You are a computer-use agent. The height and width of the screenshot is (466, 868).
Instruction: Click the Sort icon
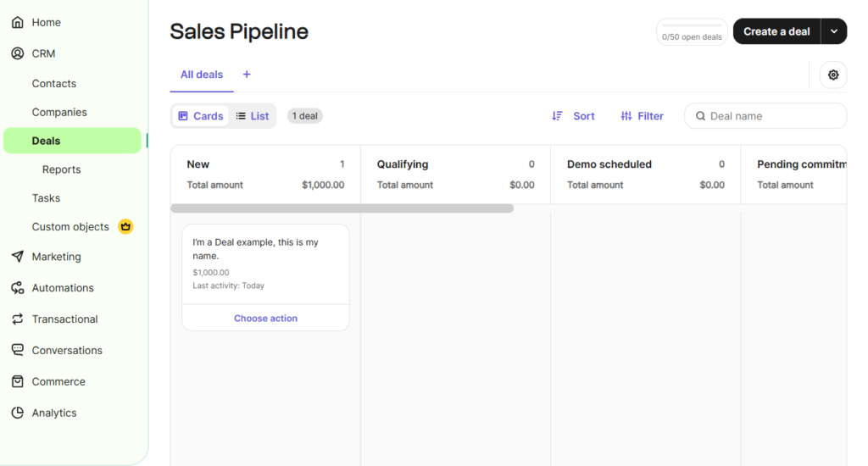pos(558,116)
